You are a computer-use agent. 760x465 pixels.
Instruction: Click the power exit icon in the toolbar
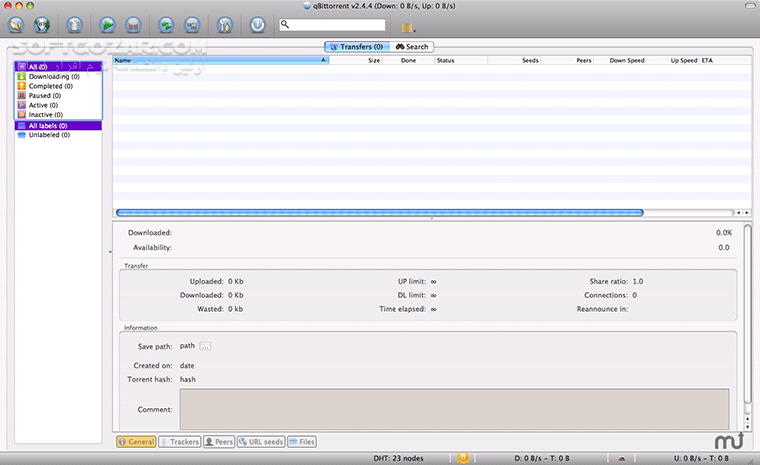[257, 25]
